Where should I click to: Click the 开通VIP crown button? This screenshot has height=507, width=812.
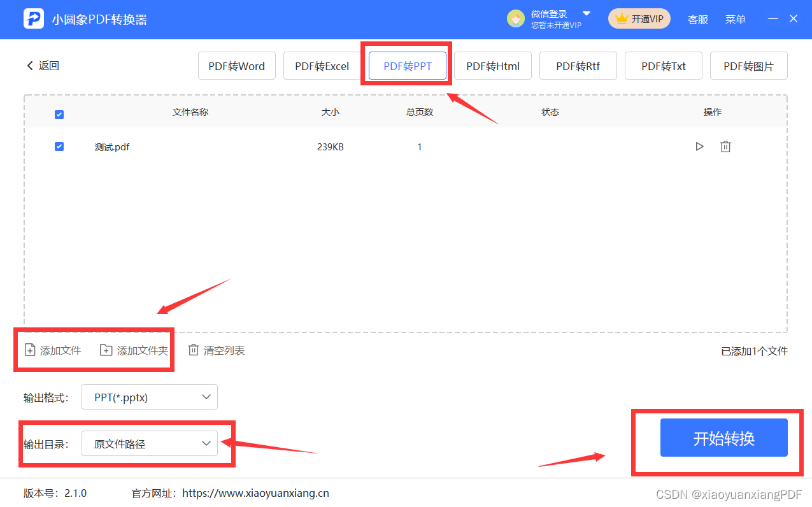(639, 19)
